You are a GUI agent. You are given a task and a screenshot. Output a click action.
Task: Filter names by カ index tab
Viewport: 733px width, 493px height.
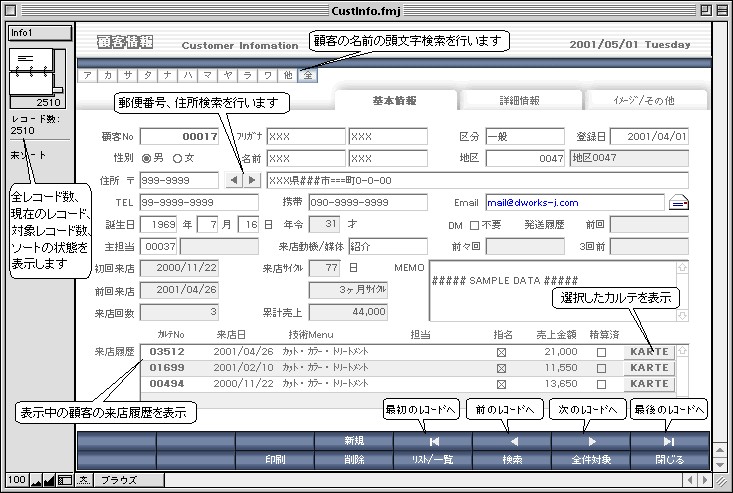coord(108,75)
